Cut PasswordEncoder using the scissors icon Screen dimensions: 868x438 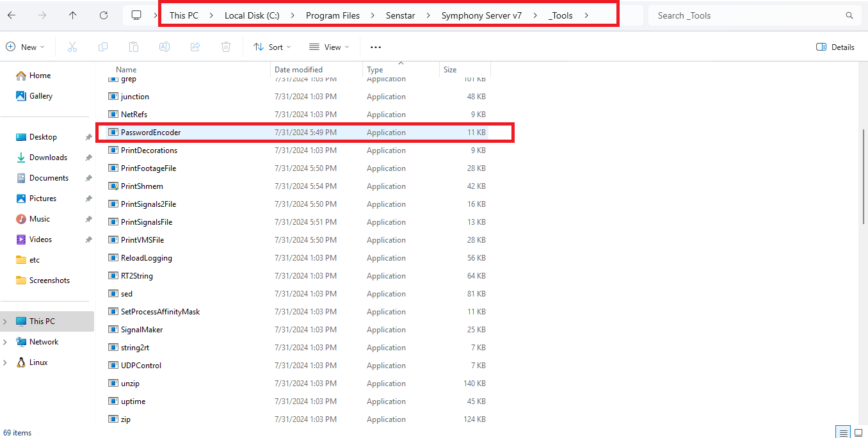[x=72, y=46]
